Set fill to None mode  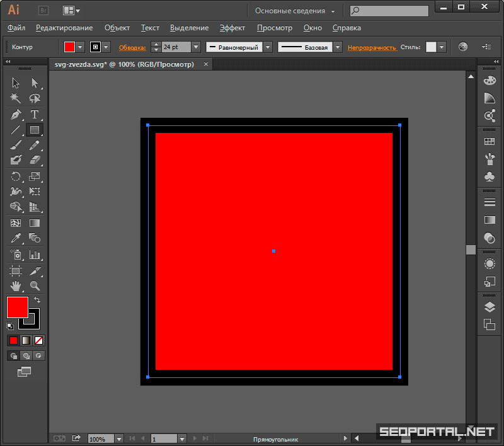click(x=38, y=340)
